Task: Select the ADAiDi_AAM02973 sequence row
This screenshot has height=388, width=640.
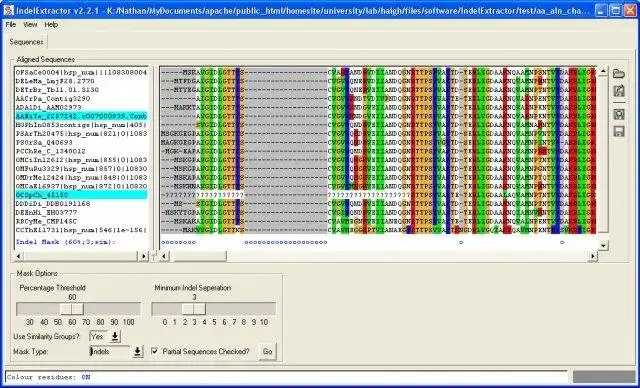Action: (81, 107)
